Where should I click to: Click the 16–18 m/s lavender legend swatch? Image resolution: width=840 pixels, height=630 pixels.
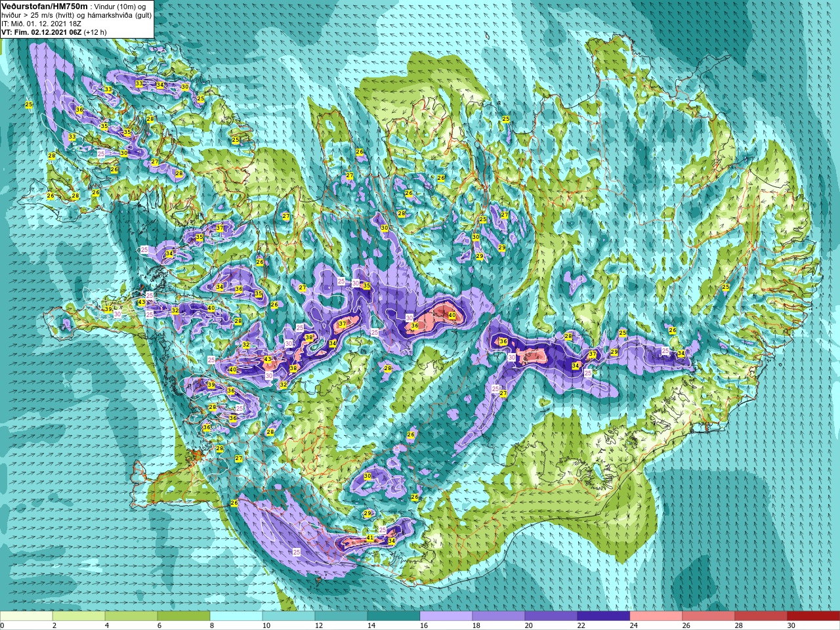(446, 616)
